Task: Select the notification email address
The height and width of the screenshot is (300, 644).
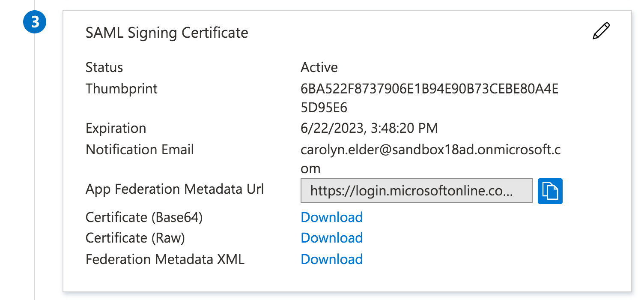Action: click(432, 150)
